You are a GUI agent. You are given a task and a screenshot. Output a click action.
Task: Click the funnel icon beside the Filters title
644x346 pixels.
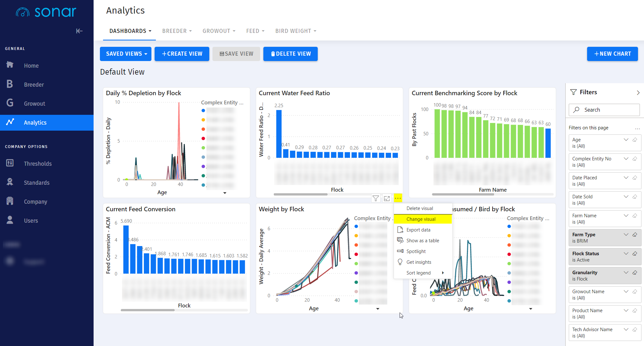[x=573, y=92]
